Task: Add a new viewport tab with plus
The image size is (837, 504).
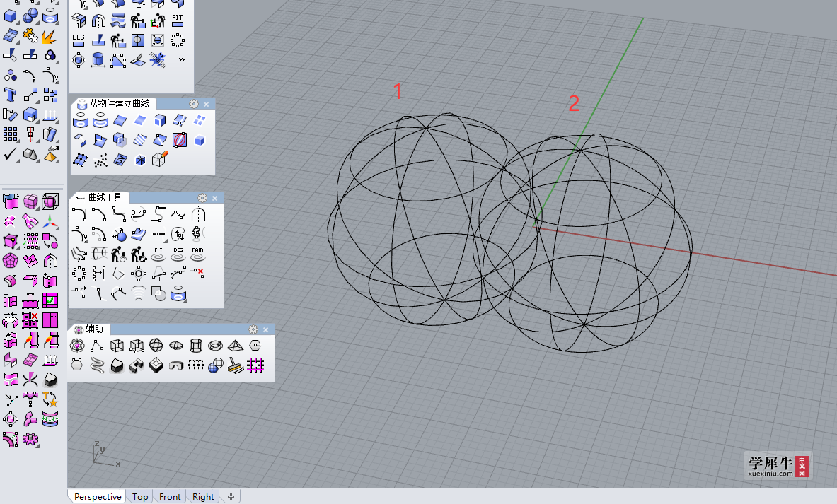Action: click(x=231, y=496)
